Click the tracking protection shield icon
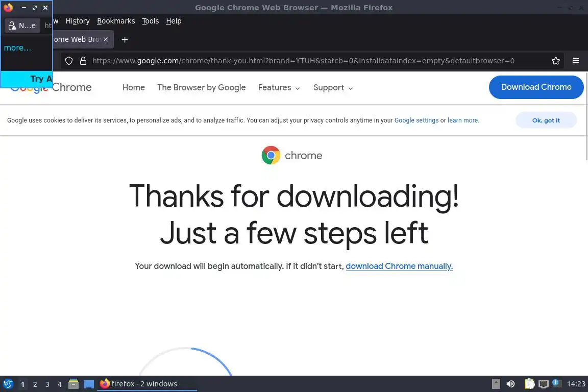 (69, 61)
